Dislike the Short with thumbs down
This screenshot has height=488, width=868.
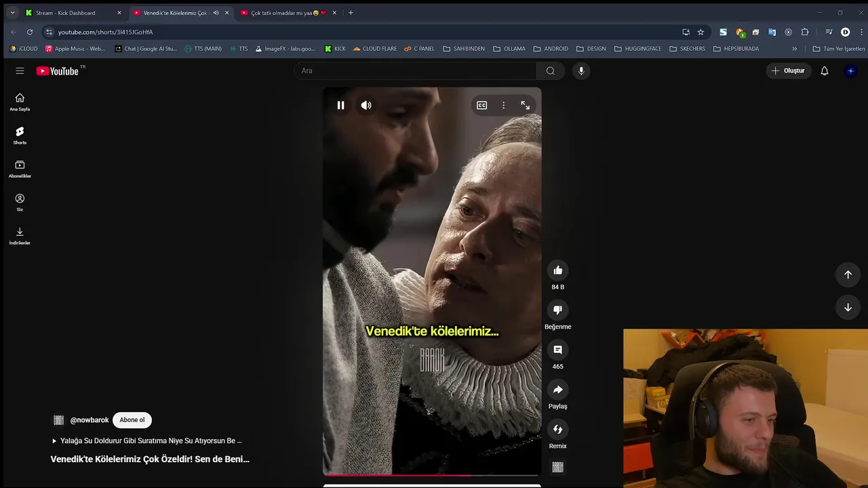[x=557, y=310]
